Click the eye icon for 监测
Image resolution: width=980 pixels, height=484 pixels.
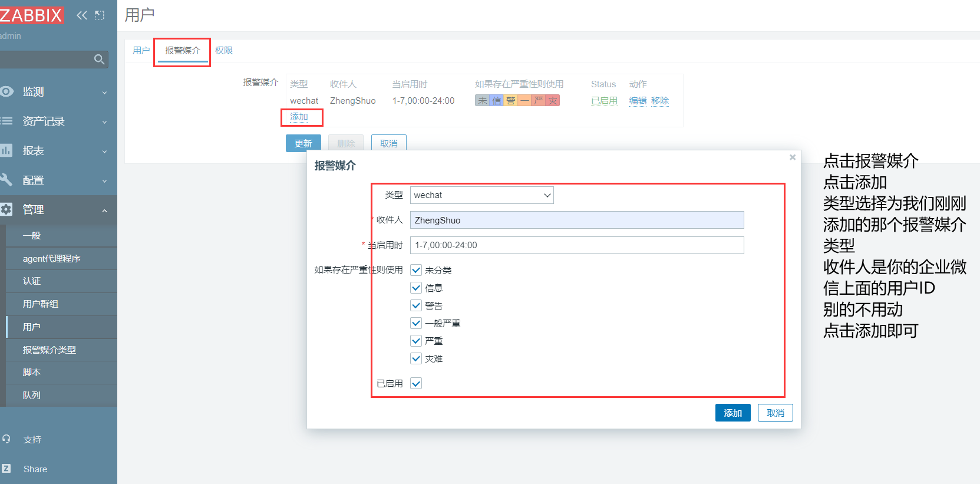click(x=6, y=91)
